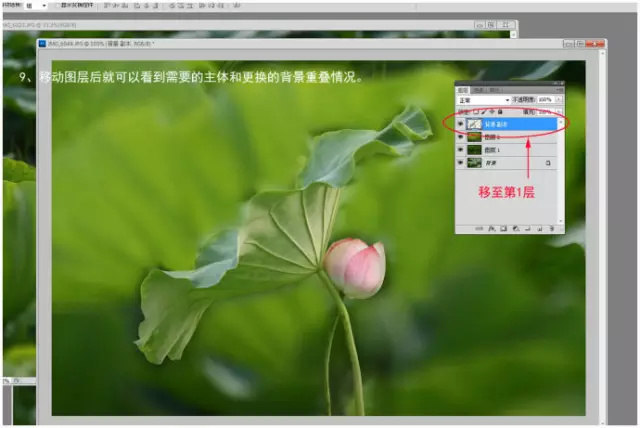Minimize the front document window

point(569,44)
